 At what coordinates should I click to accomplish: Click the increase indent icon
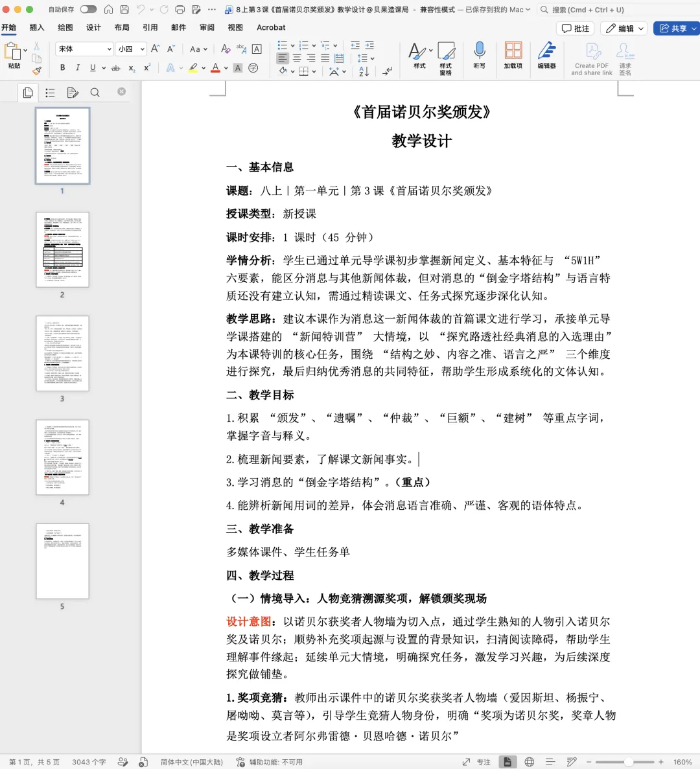pyautogui.click(x=369, y=45)
